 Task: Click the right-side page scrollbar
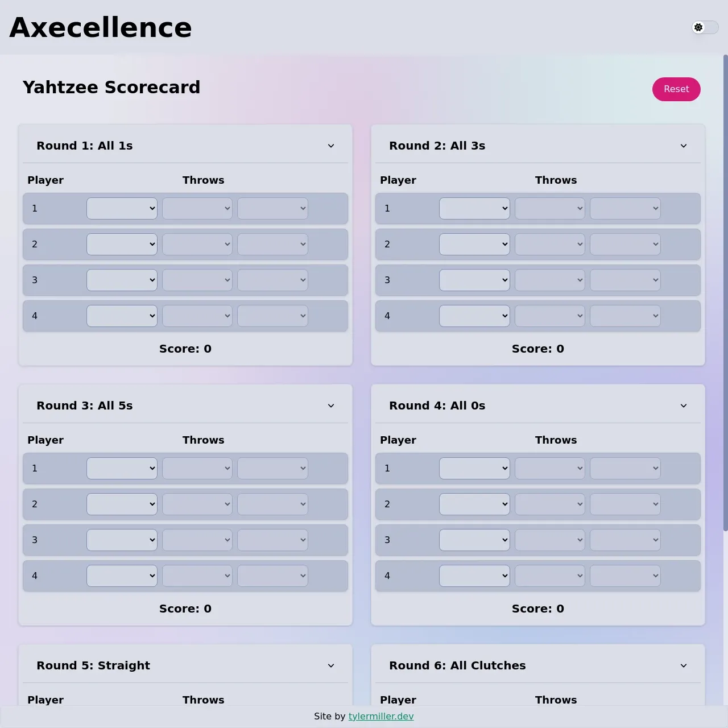pyautogui.click(x=724, y=284)
